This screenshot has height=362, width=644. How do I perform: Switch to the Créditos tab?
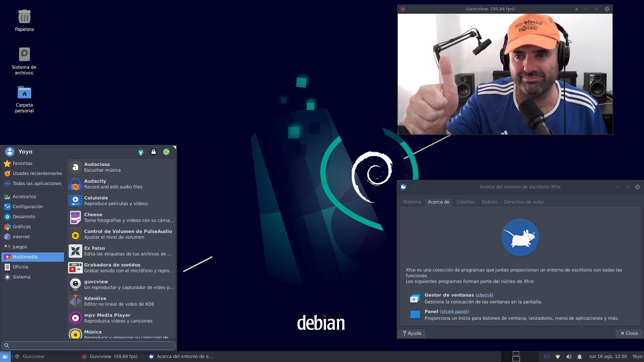pyautogui.click(x=465, y=202)
